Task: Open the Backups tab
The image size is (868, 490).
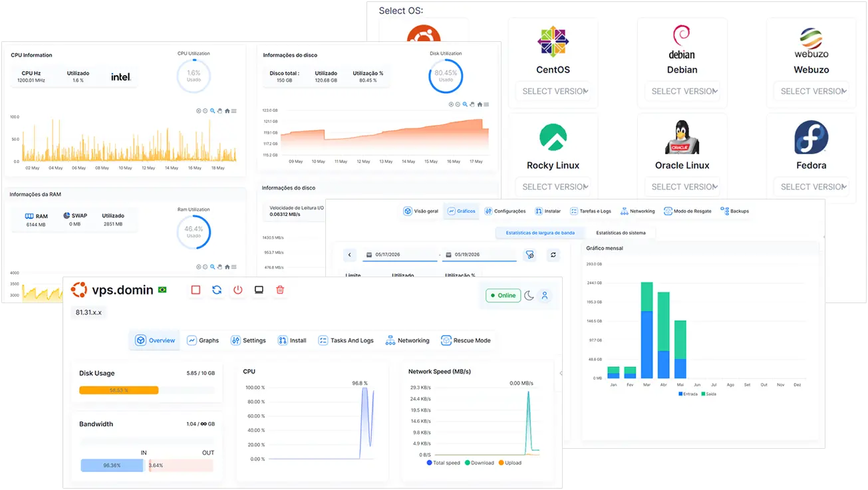Action: tap(734, 211)
